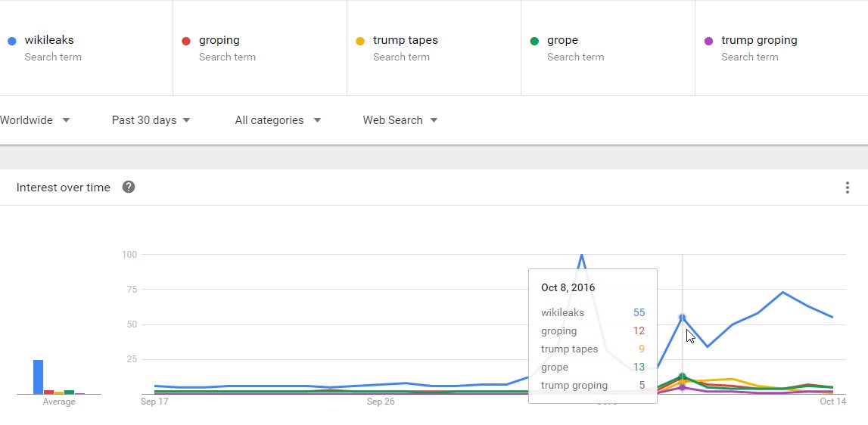Click the purple trump groping point on Oct 8
The image size is (868, 425).
(682, 387)
